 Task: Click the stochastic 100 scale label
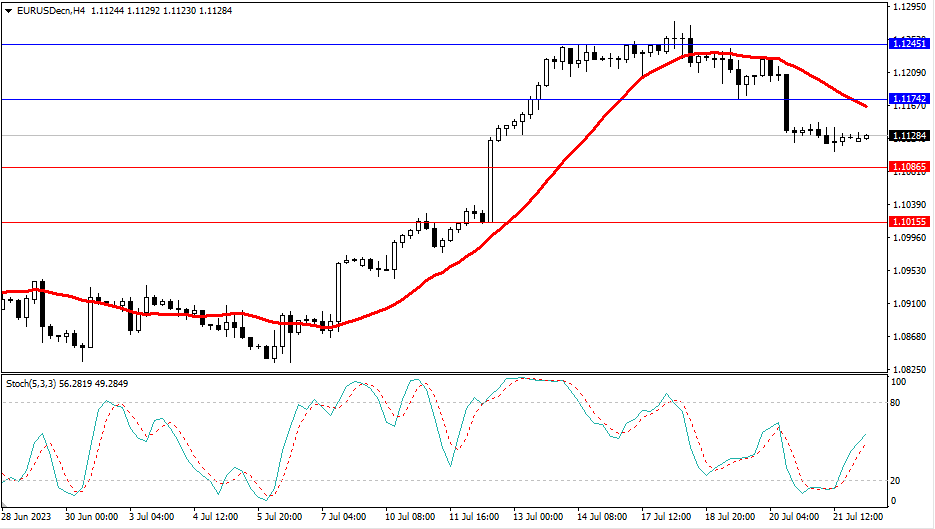[899, 383]
